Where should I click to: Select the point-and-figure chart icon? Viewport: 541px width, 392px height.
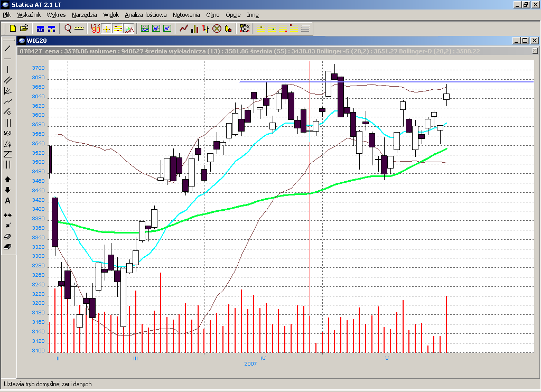coord(217,29)
